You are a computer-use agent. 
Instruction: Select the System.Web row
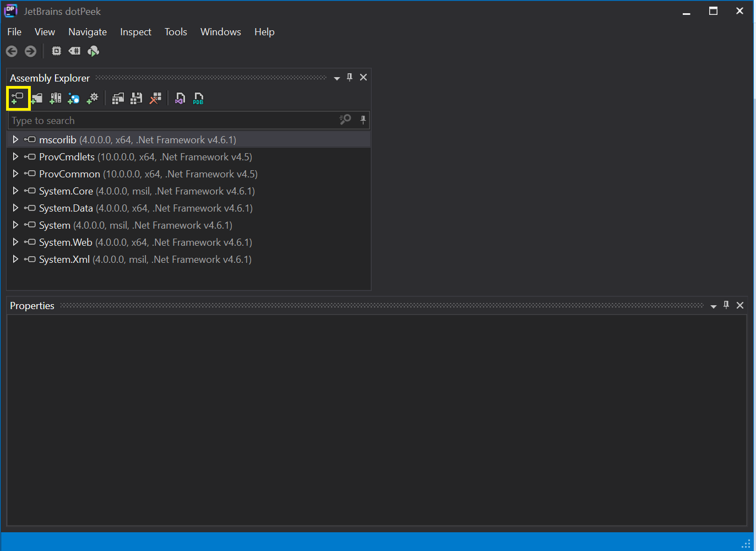189,242
